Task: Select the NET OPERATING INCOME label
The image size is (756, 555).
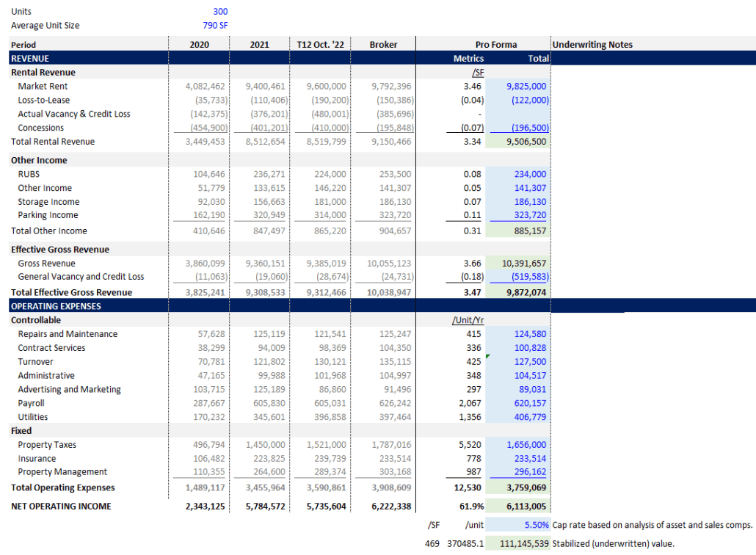Action: [60, 506]
